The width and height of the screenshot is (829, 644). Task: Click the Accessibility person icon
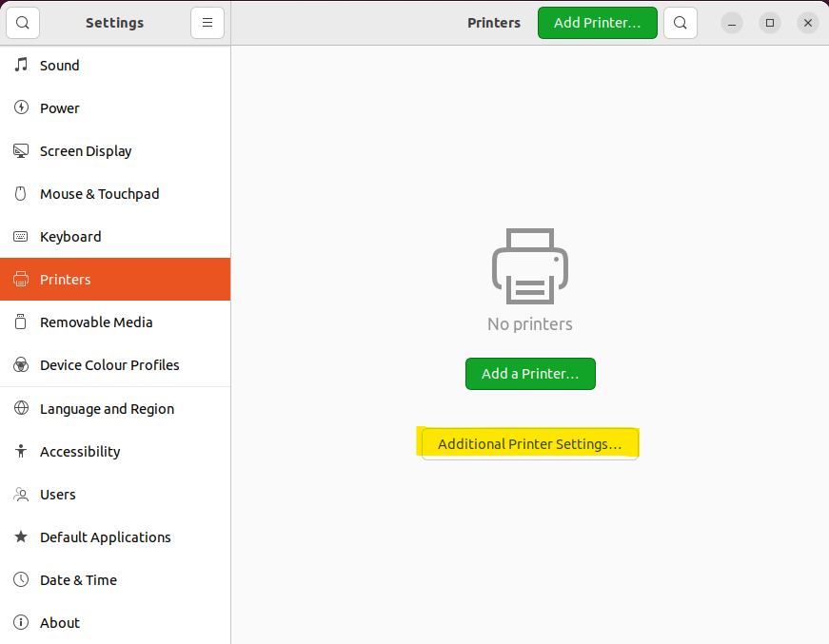(x=21, y=451)
